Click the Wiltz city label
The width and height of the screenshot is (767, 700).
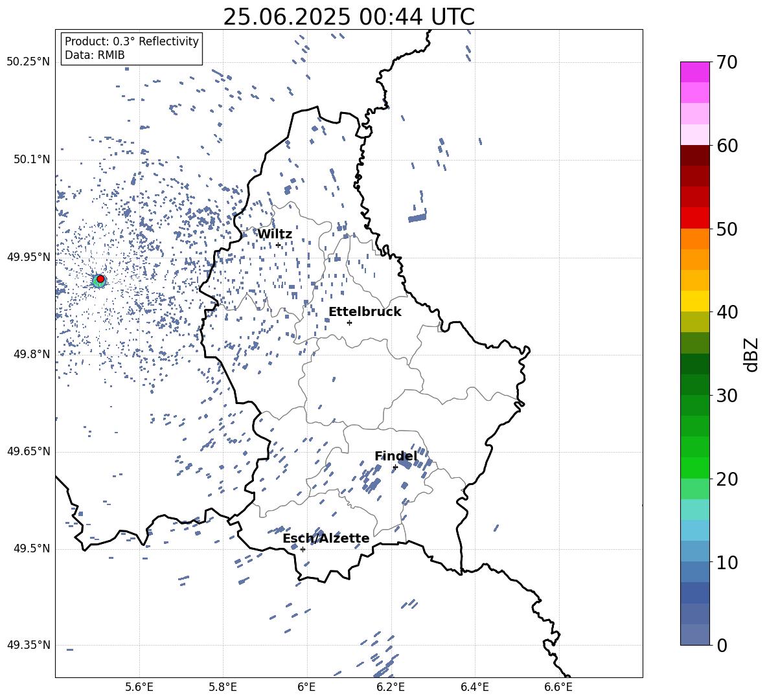click(x=275, y=234)
